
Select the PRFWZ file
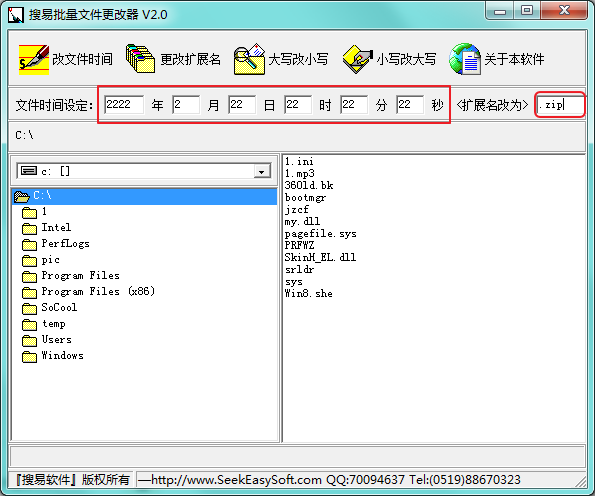coord(299,246)
